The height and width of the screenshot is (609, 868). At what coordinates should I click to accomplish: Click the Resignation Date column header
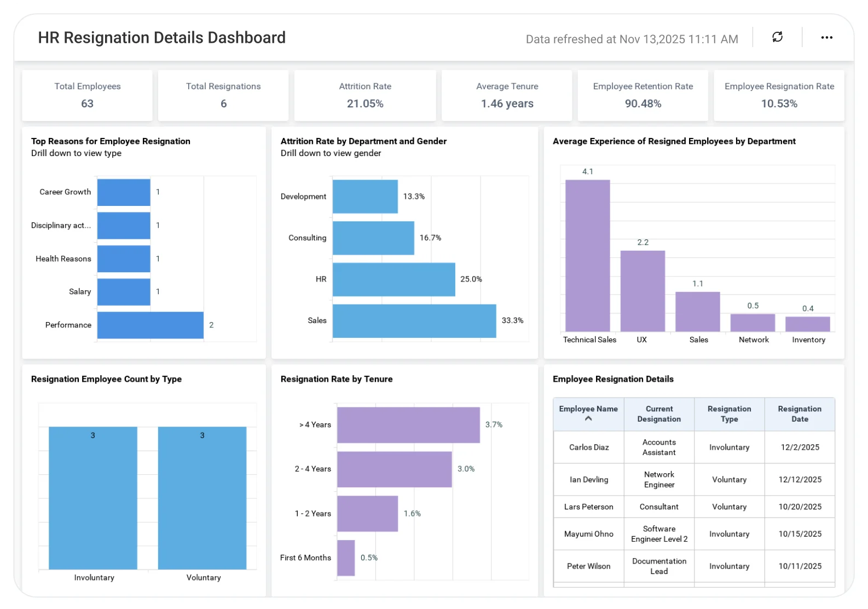pyautogui.click(x=800, y=414)
